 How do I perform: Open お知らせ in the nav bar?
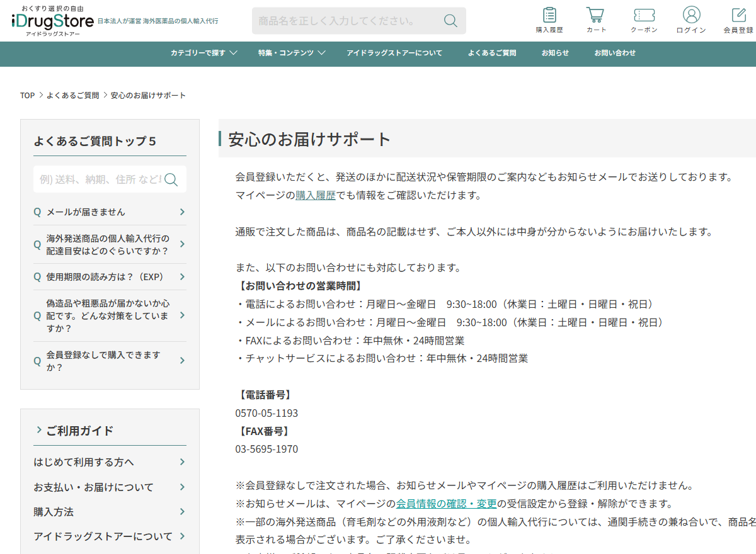555,53
